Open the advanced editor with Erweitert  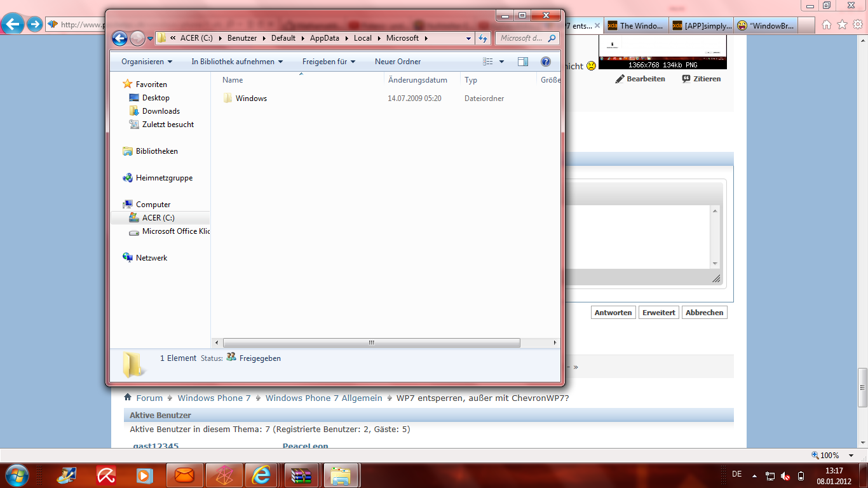[659, 313]
